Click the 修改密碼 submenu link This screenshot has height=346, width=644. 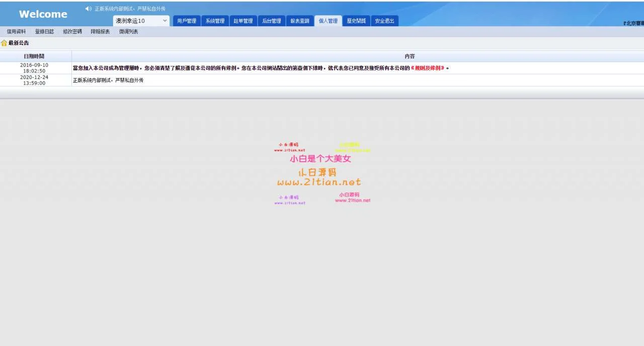72,32
